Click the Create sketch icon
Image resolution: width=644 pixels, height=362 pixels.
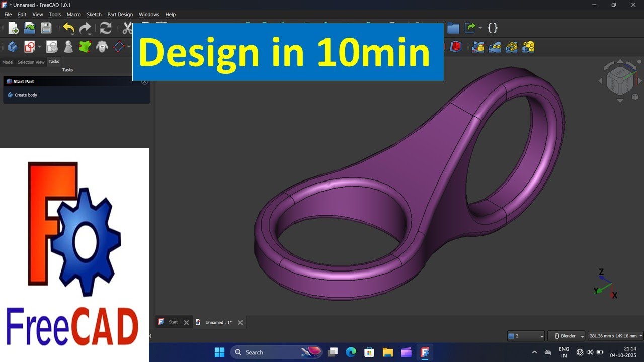pyautogui.click(x=30, y=47)
